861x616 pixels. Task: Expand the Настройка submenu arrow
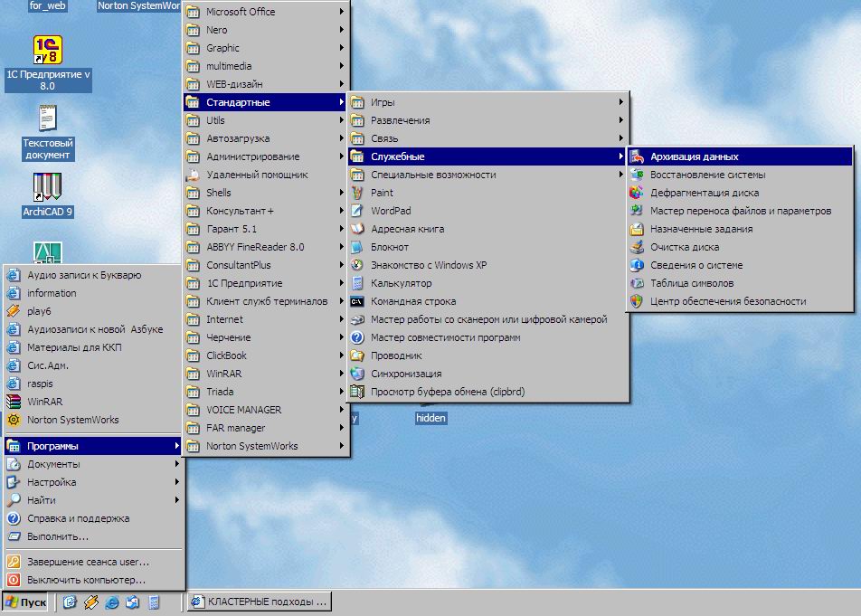(177, 482)
